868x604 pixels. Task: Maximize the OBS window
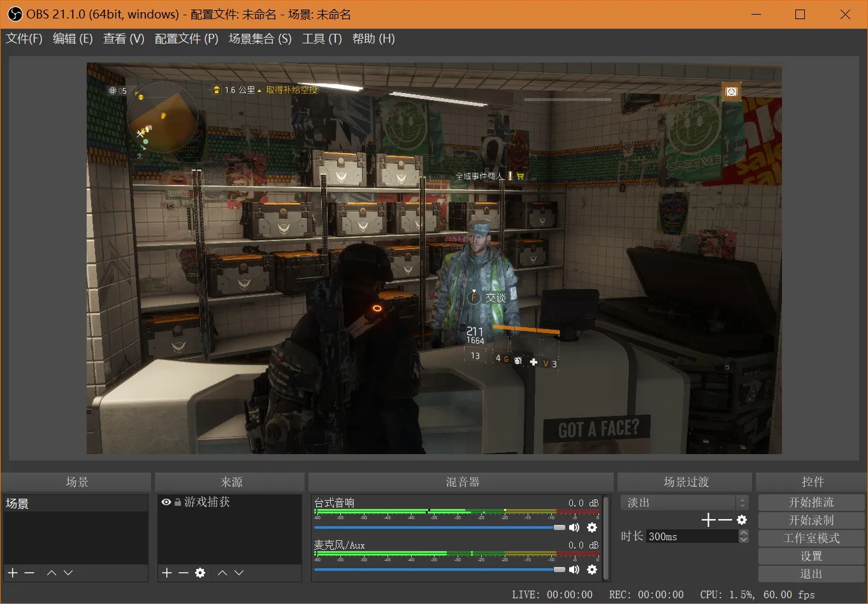(800, 14)
